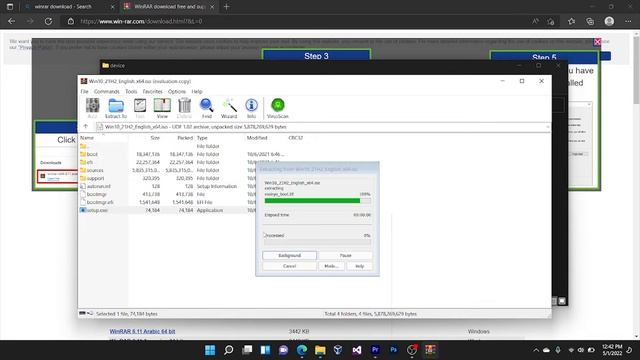The width and height of the screenshot is (640, 360).
Task: Open the WinRAR 6.11 Arabic 64 bit link
Action: pos(142,331)
